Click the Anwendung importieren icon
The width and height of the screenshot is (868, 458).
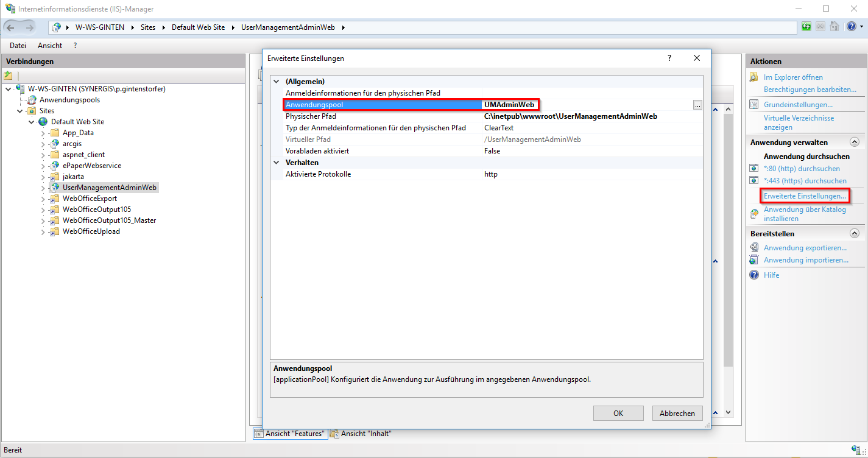(x=753, y=259)
